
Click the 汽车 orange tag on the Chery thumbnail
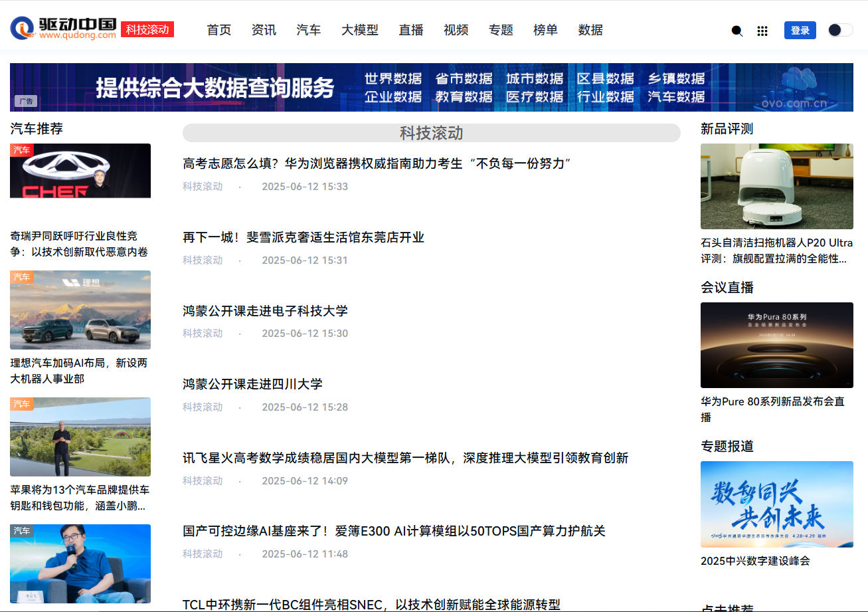(x=21, y=150)
